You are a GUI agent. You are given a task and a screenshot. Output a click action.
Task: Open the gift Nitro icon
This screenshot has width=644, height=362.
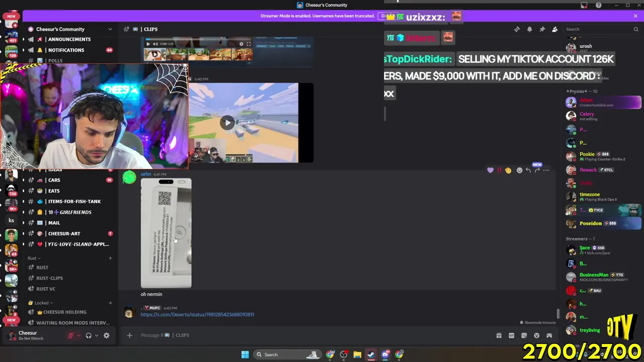(x=499, y=335)
